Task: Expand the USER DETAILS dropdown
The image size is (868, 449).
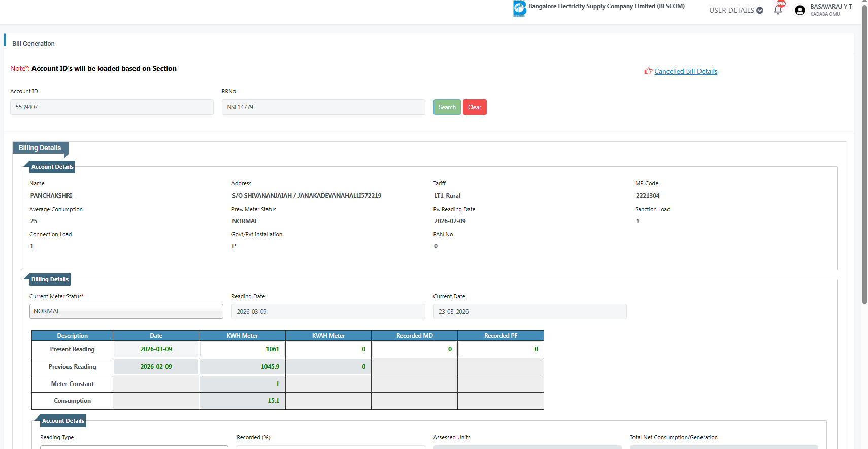Action: tap(736, 10)
